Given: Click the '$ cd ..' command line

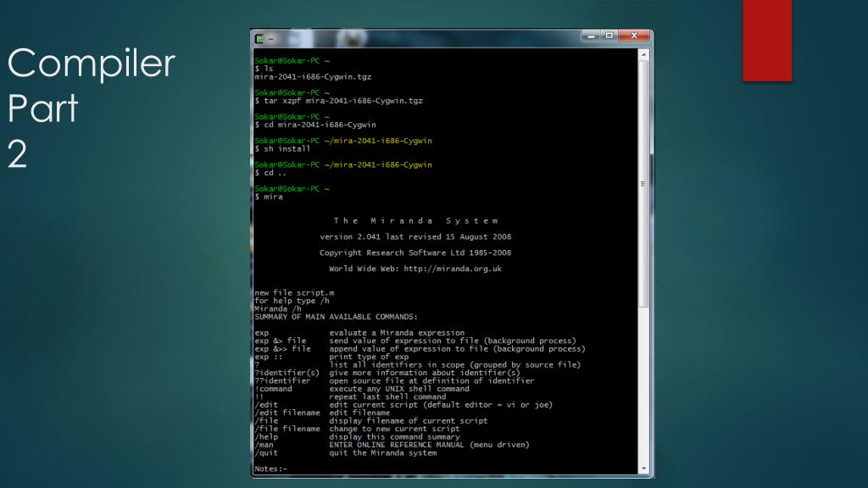Looking at the screenshot, I should pyautogui.click(x=270, y=173).
